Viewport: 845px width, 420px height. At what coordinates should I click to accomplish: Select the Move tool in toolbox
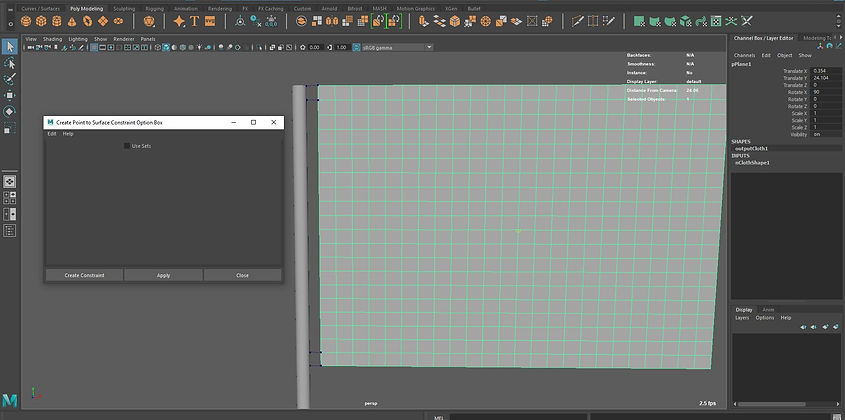(x=10, y=95)
